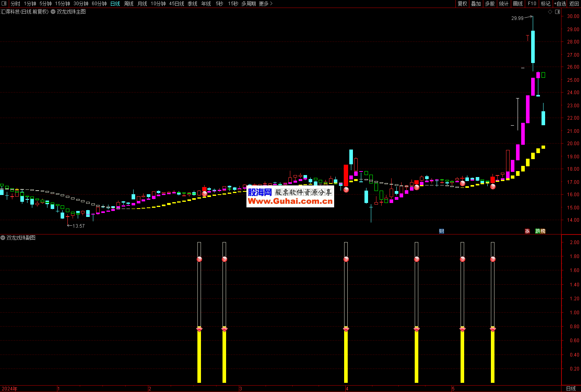Select the 月线 monthly period tab
581x392 pixels.
tap(142, 4)
